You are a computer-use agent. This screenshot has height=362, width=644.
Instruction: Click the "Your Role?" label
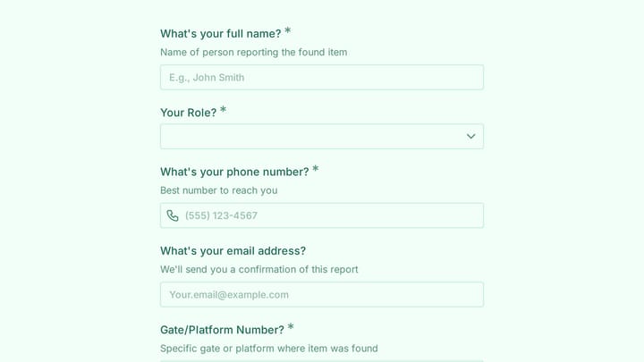tap(188, 113)
